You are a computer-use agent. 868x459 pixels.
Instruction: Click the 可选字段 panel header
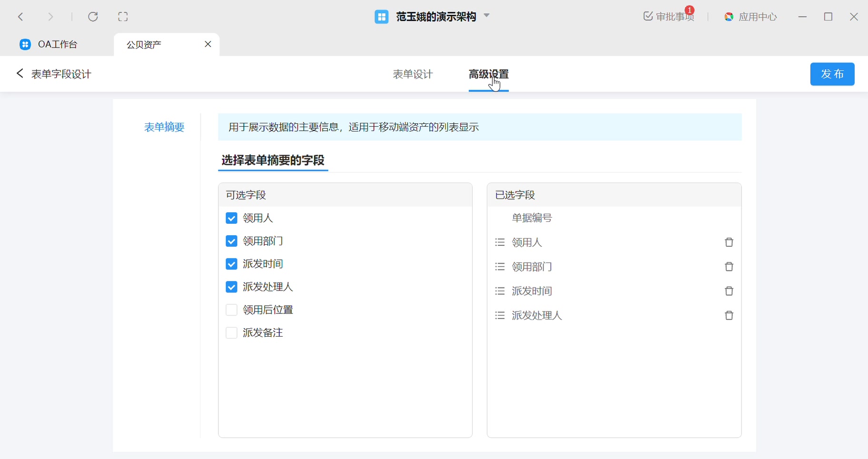point(345,195)
